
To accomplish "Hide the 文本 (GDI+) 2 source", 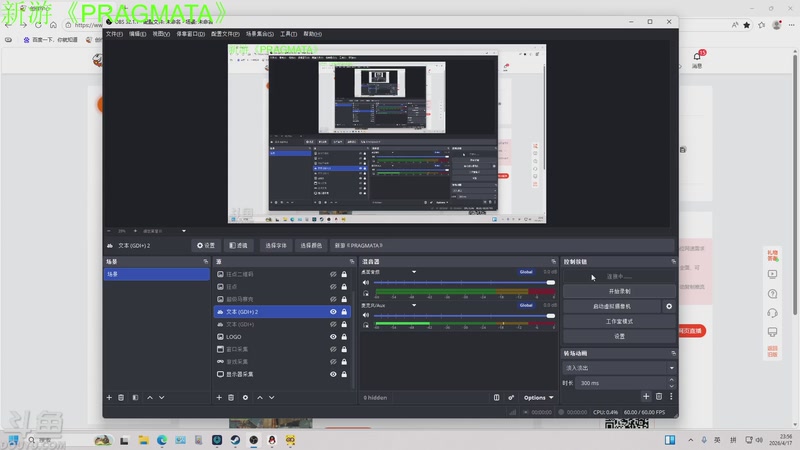I will [x=333, y=312].
